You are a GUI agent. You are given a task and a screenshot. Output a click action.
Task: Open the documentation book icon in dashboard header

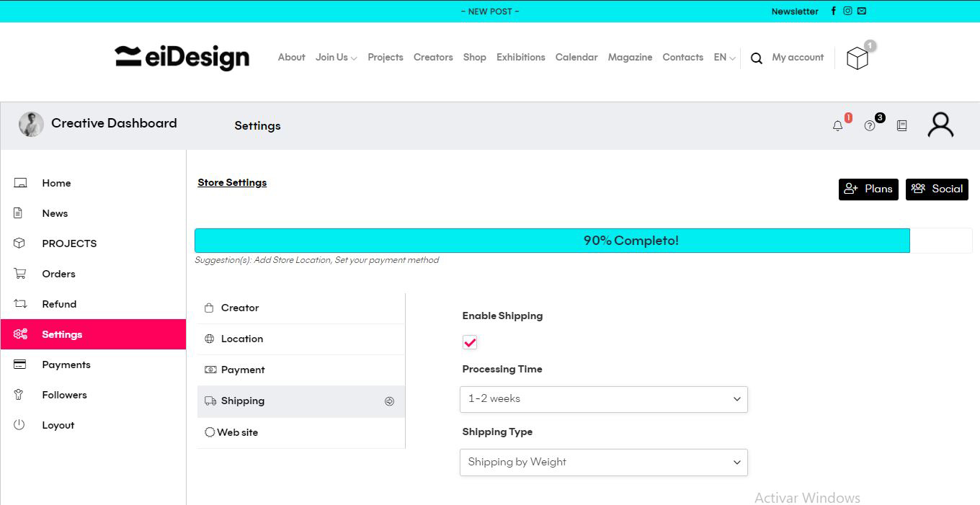[x=901, y=126]
